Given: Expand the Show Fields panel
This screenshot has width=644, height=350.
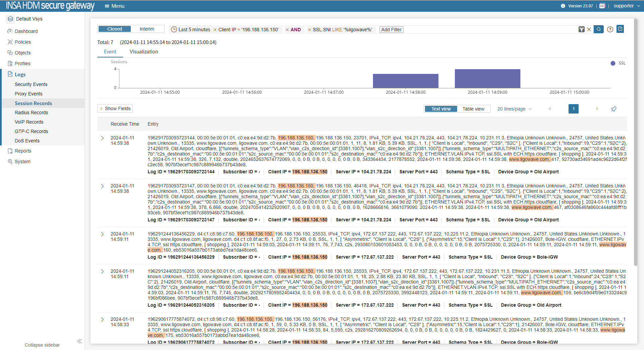Looking at the screenshot, I should pos(115,108).
